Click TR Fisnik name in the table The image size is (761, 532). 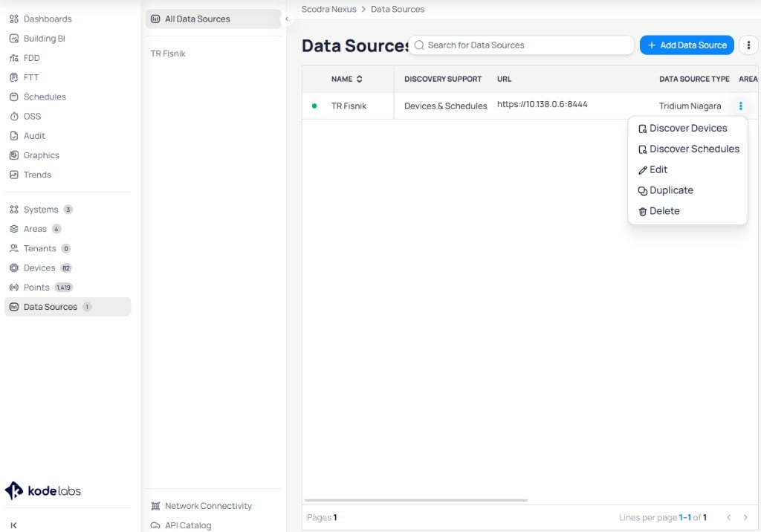pyautogui.click(x=349, y=106)
